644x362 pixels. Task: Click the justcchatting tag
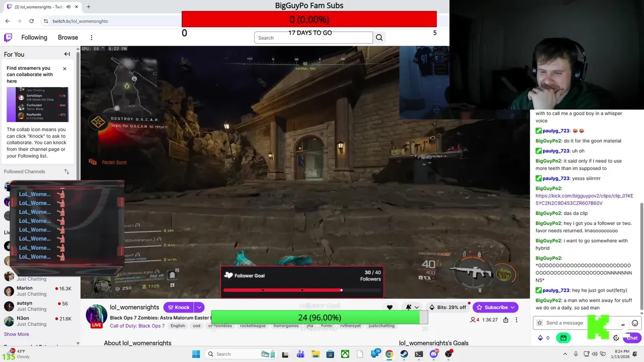tap(381, 326)
